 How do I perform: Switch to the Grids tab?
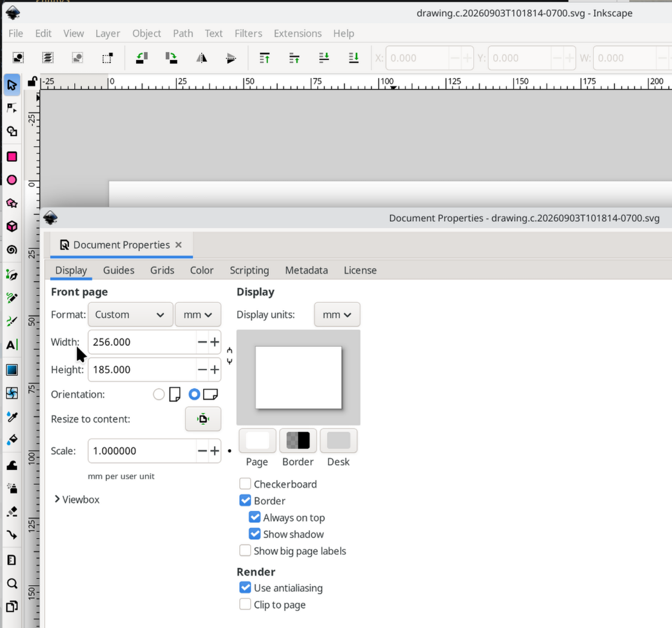click(x=162, y=270)
